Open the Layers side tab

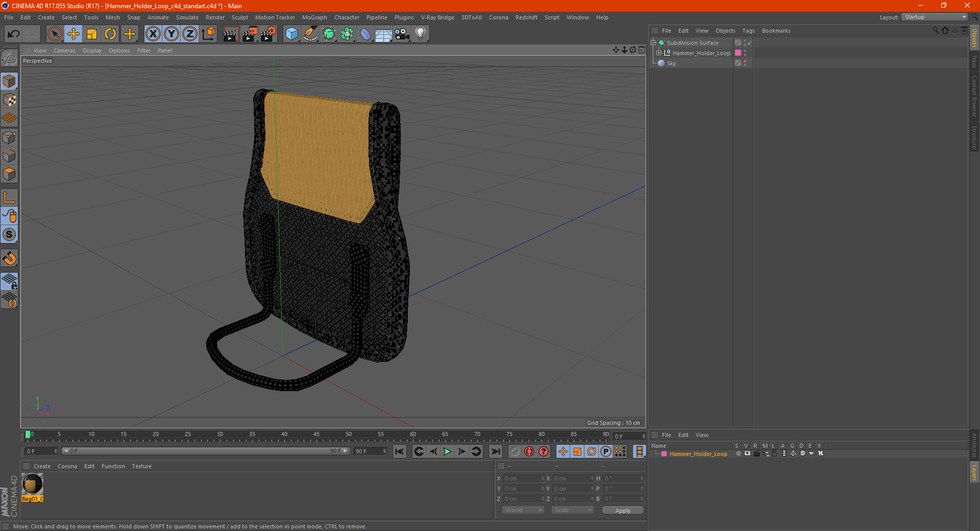pyautogui.click(x=974, y=472)
